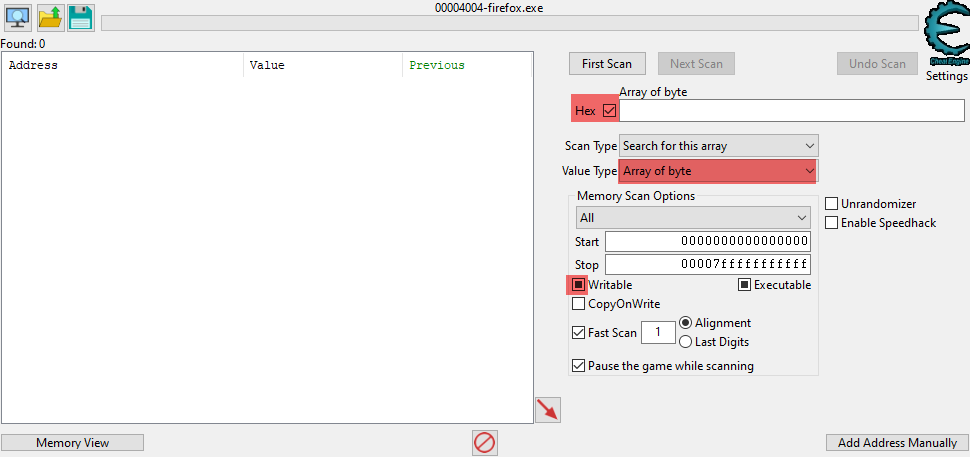Select the Last Digits radio button
970x457 pixels.
click(x=685, y=342)
